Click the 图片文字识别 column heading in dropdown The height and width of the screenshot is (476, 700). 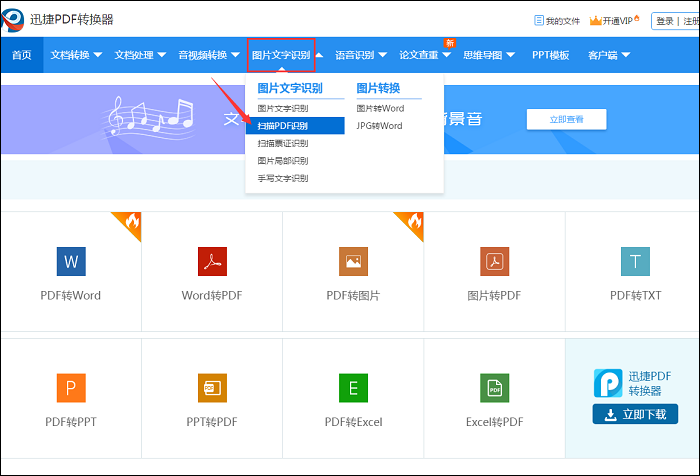[290, 88]
